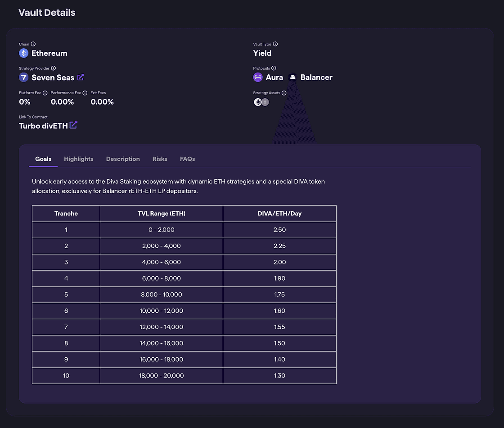Click tranche number 10 cell
Image resolution: width=504 pixels, height=428 pixels.
(x=66, y=376)
